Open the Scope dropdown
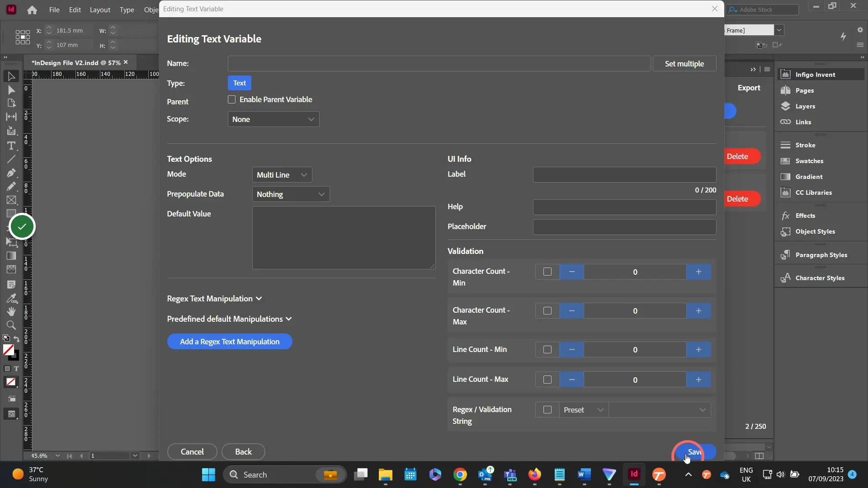This screenshot has height=488, width=868. click(x=274, y=119)
